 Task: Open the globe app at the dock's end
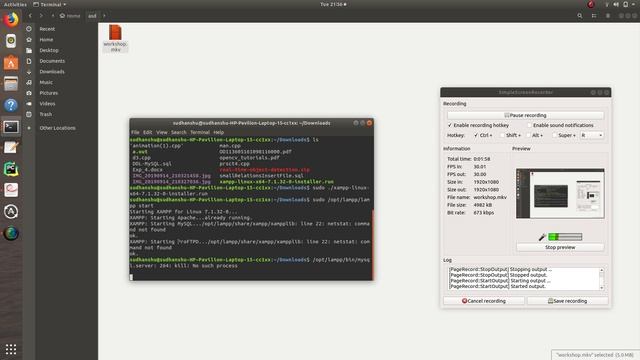click(11, 233)
